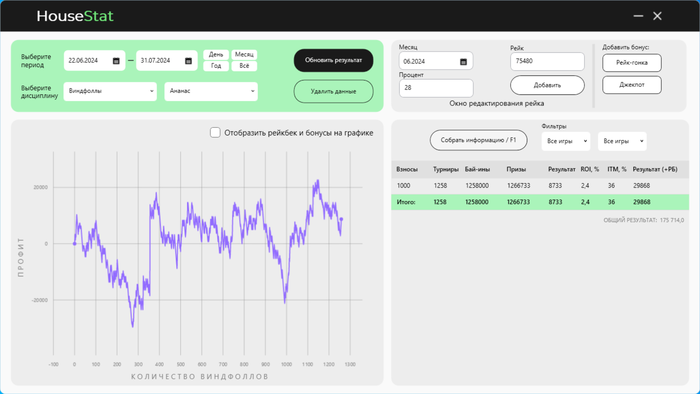Click ITM, % column header

point(617,170)
